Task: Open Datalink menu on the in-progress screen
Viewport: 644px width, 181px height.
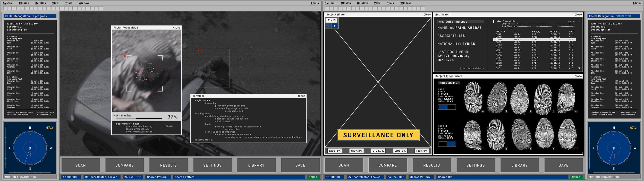Action: tap(41, 3)
